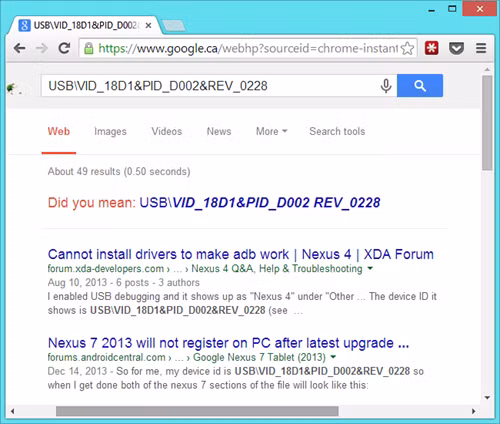The image size is (500, 424).
Task: Open the Chrome hamburger menu
Action: pos(481,49)
